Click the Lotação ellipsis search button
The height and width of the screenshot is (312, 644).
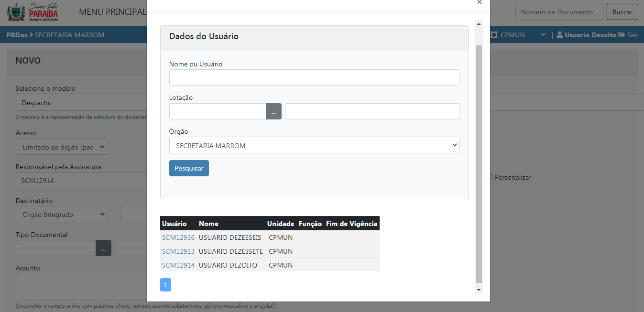273,111
